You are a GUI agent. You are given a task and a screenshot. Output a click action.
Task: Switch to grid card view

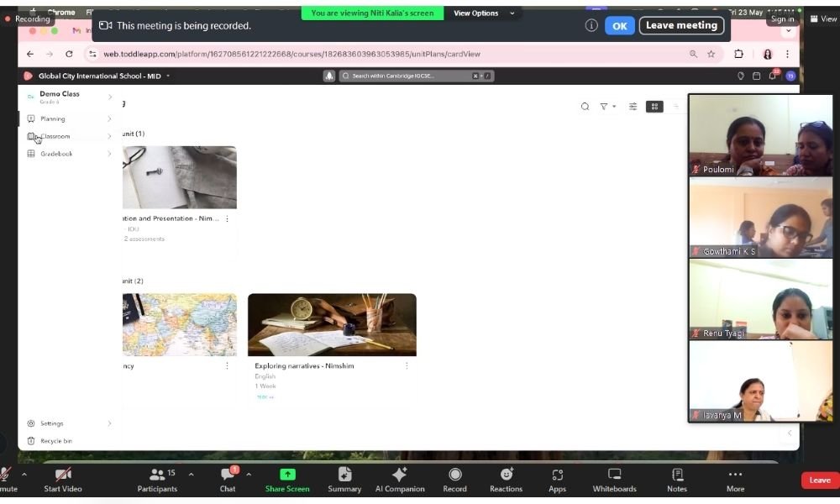pos(654,107)
